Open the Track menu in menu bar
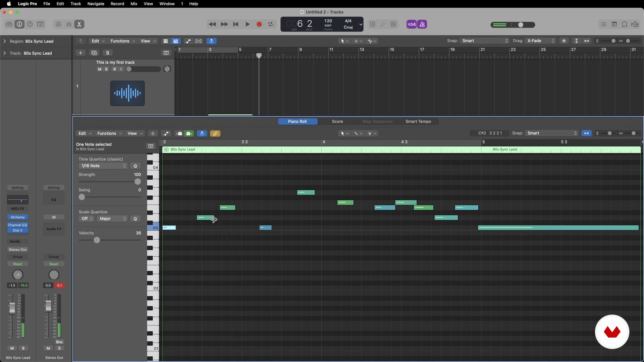 76,4
